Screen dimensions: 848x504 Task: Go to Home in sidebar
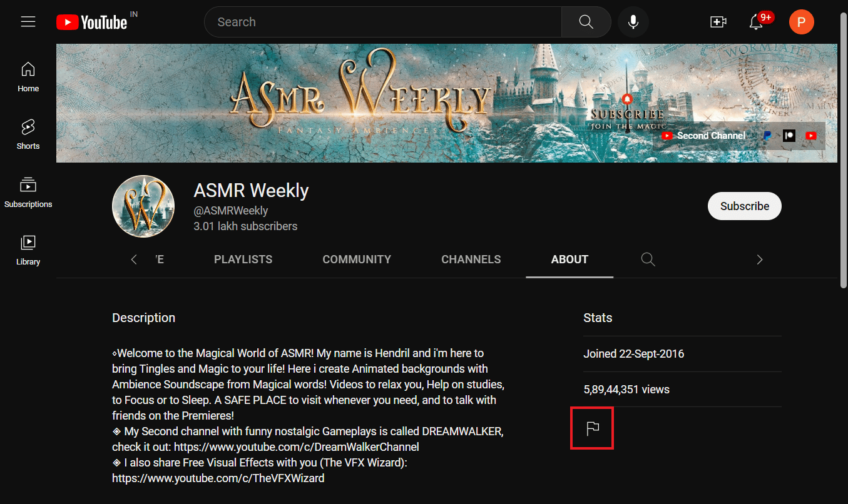point(28,77)
